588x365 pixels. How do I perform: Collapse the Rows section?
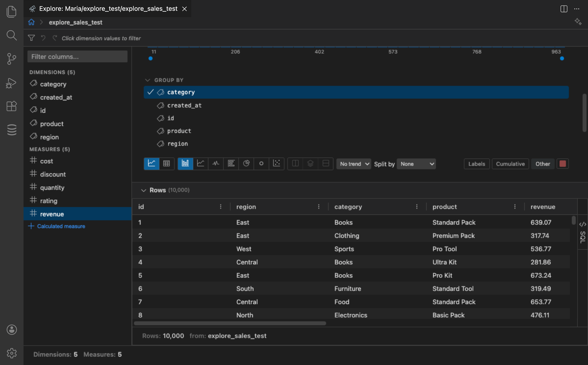pos(144,190)
